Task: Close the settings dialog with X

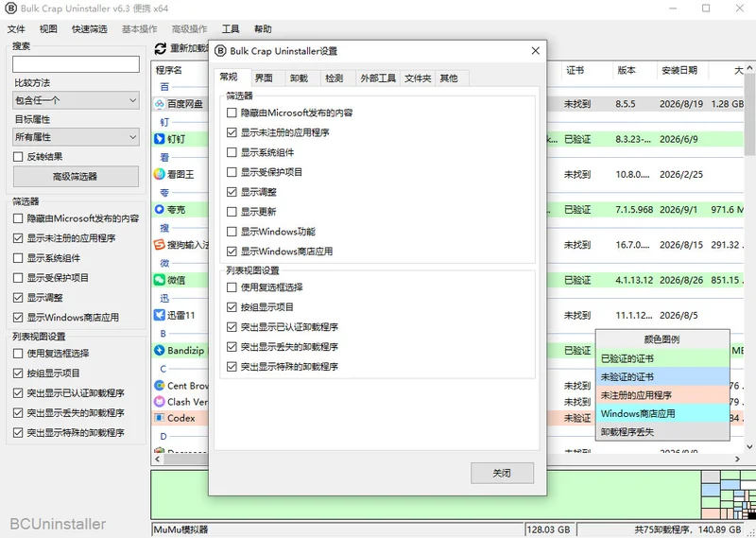Action: pyautogui.click(x=535, y=51)
